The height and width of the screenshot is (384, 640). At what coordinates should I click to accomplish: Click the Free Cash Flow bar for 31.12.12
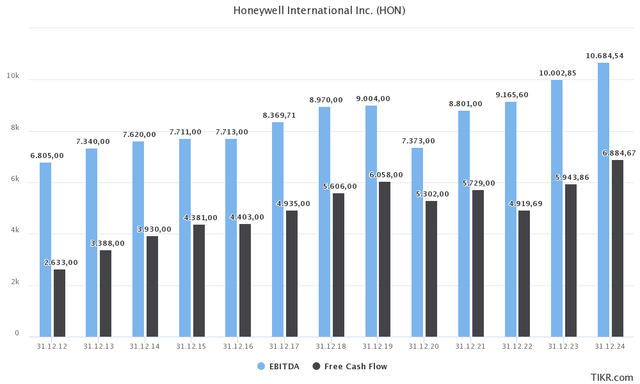click(60, 303)
